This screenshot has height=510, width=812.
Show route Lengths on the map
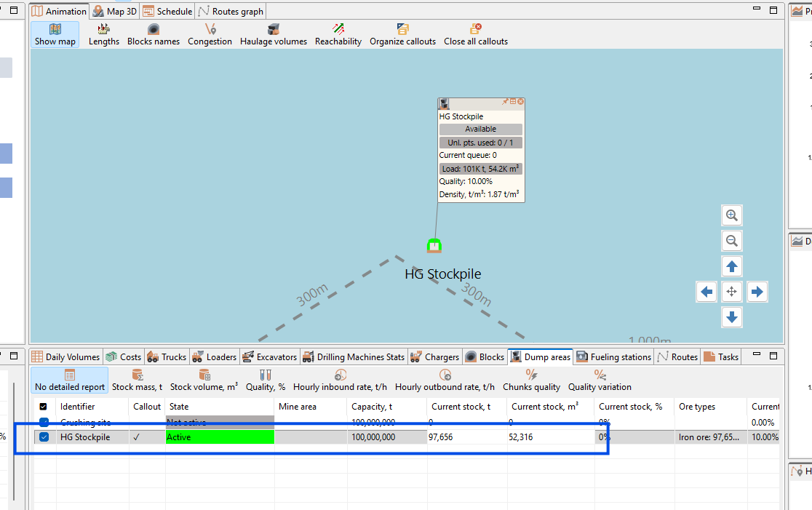103,35
